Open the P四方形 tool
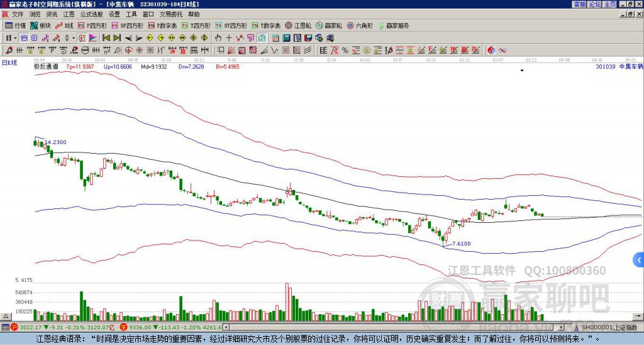 pos(92,25)
